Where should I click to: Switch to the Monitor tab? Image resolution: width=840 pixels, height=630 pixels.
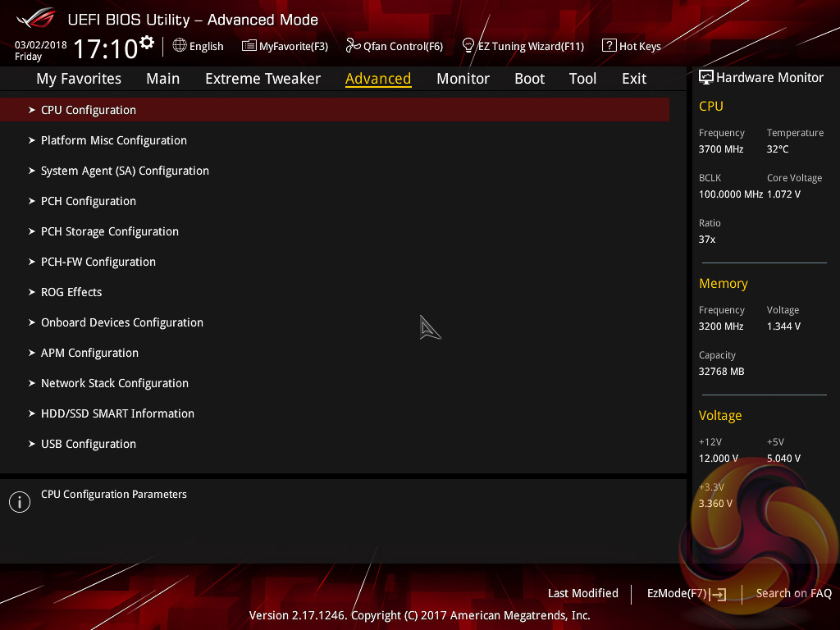click(463, 79)
